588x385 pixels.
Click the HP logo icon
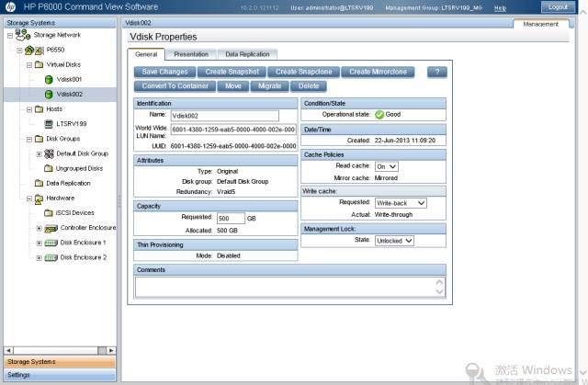tap(10, 6)
